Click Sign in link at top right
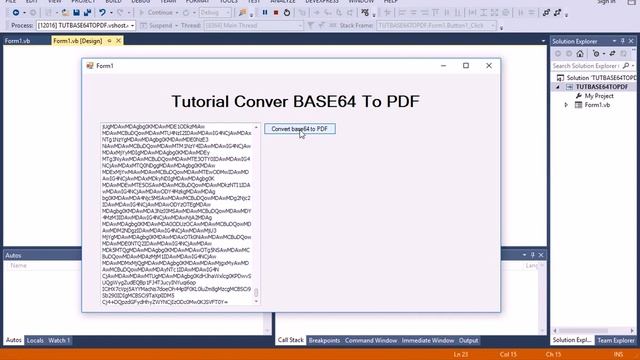640x360 pixels. pos(606,2)
